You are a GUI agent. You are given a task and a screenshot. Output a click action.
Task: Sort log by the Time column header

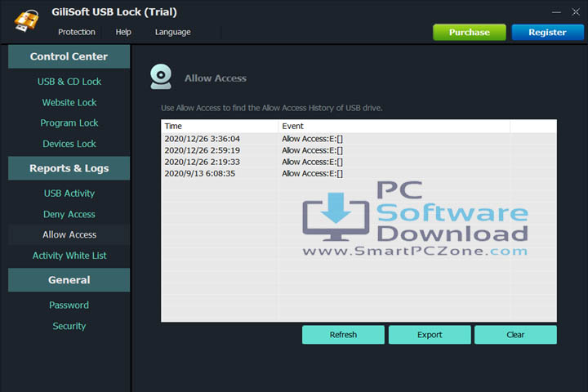click(220, 126)
